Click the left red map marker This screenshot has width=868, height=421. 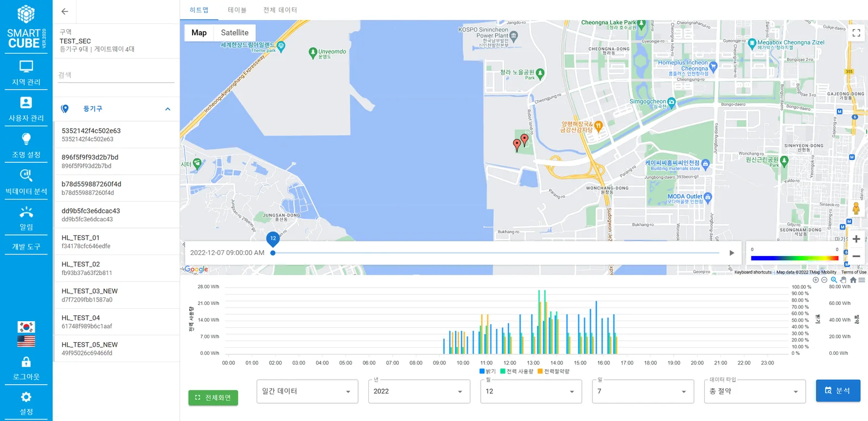[517, 144]
